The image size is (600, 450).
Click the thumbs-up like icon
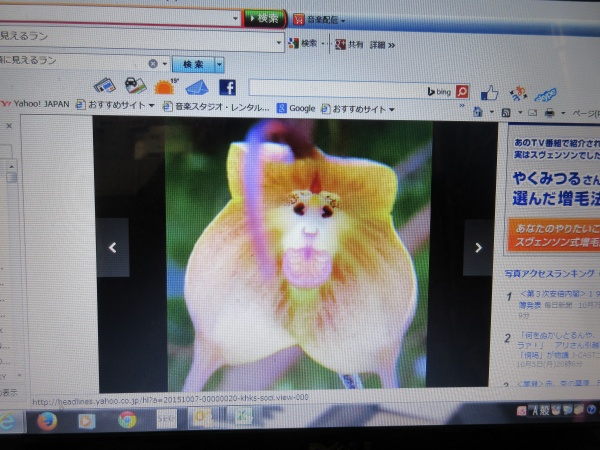(x=489, y=92)
